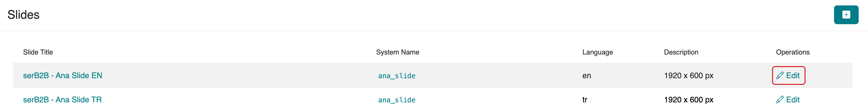Click the 'tr' language cell
The image size is (868, 110).
[585, 100]
